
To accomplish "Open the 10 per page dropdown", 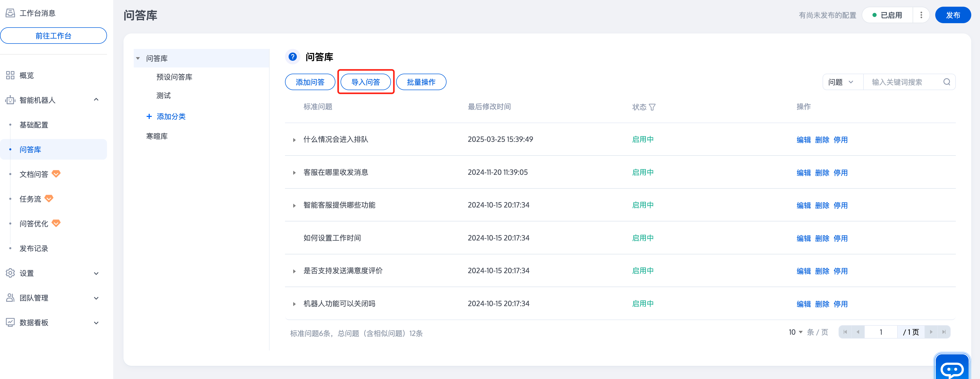I will click(x=796, y=332).
